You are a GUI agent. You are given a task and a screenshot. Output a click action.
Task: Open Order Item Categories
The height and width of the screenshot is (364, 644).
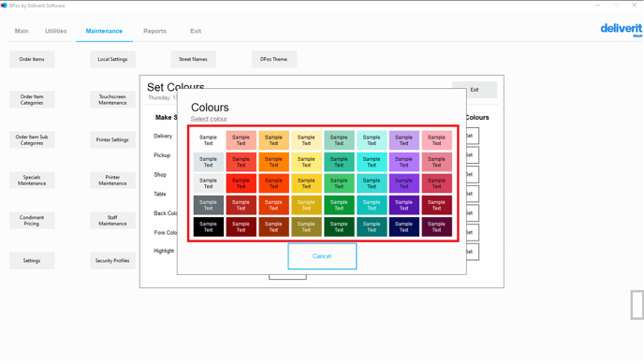click(32, 100)
